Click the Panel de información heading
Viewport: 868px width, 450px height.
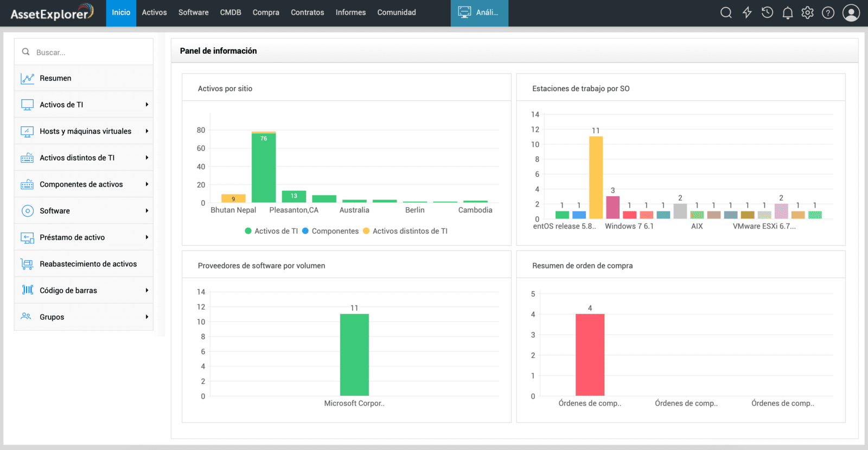pos(219,51)
